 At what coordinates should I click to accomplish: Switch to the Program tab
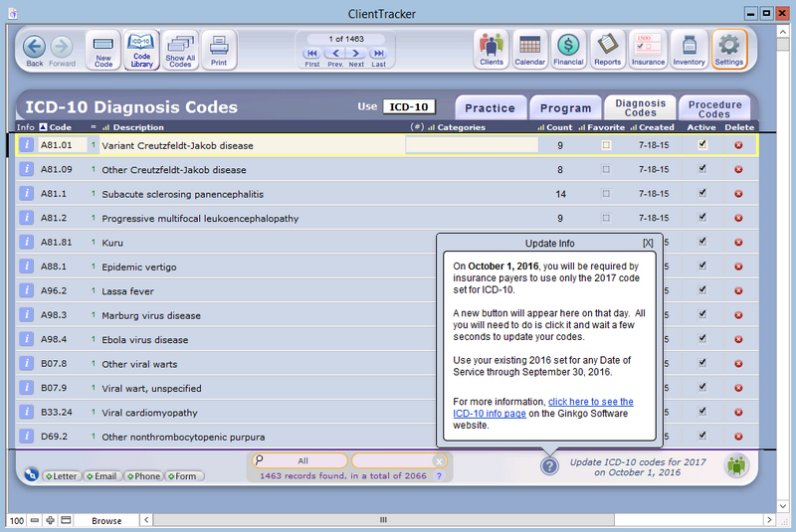coord(565,107)
